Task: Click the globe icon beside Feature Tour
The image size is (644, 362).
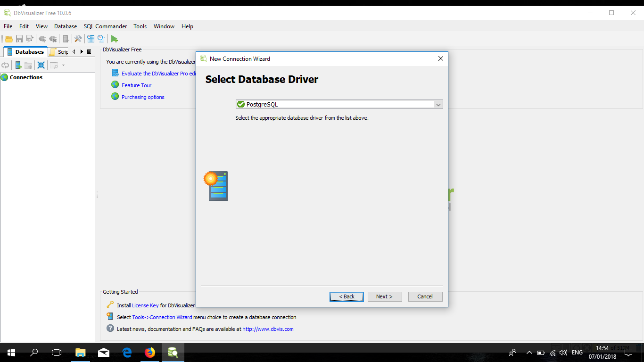Action: coord(115,84)
